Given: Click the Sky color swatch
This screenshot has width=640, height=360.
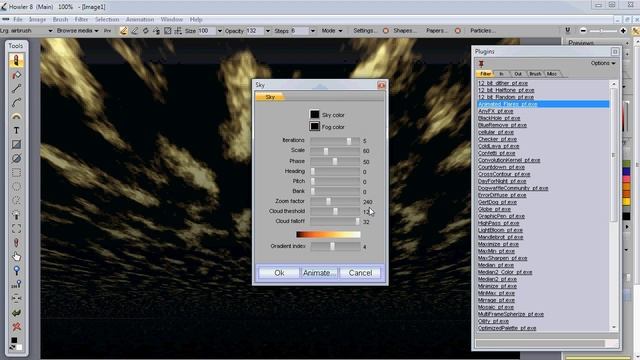Looking at the screenshot, I should coord(314,114).
